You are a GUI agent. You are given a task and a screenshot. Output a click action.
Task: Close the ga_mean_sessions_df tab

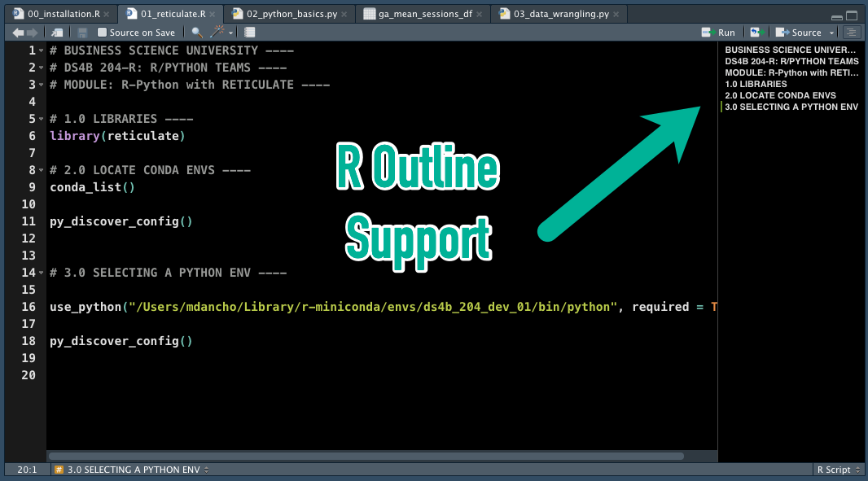coord(479,15)
